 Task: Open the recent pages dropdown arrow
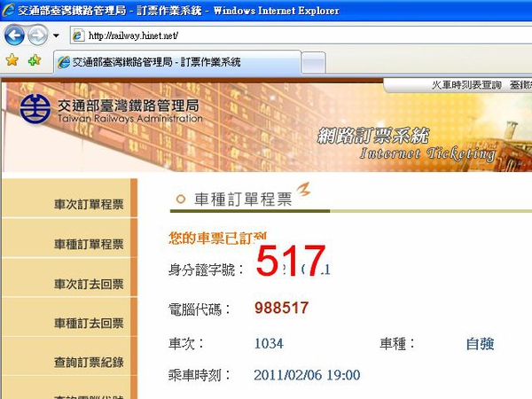(x=57, y=35)
